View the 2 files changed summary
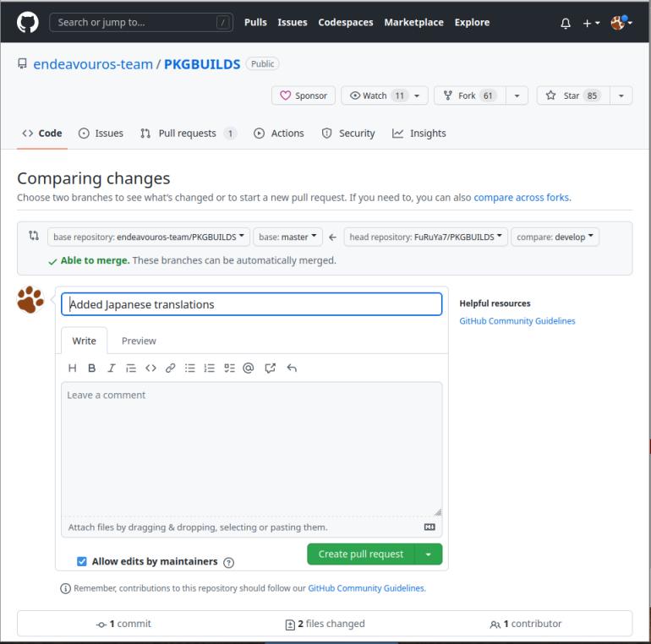Viewport: 651px width, 644px height. click(325, 624)
